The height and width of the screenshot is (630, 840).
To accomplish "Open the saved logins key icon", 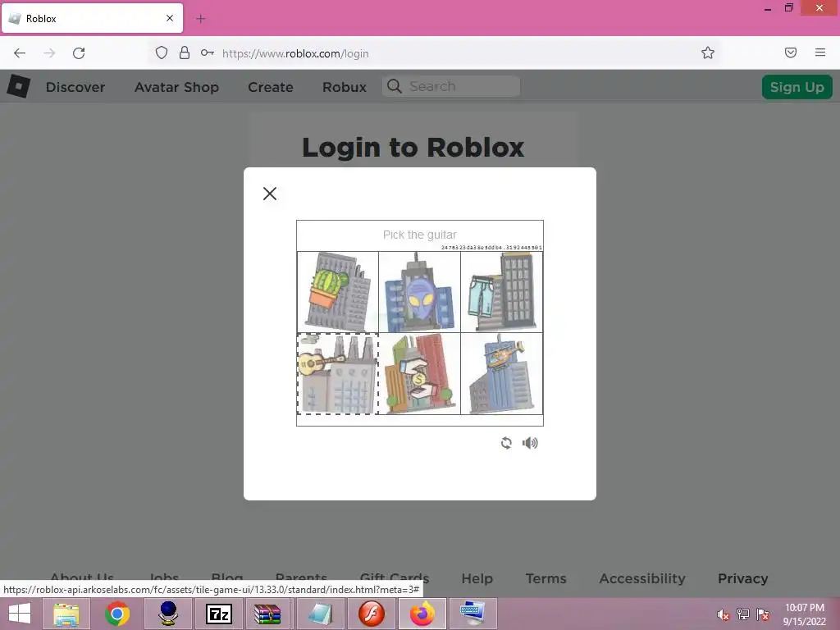I will 208,52.
